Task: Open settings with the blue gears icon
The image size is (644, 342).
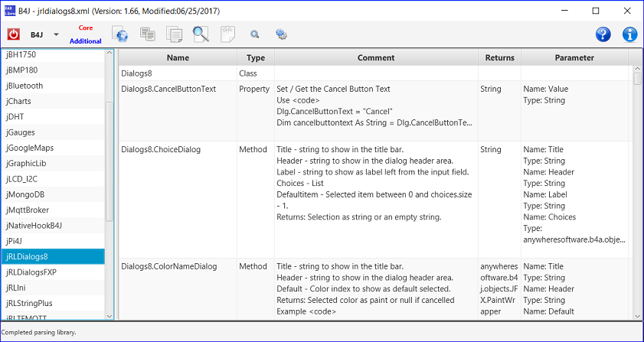Action: click(281, 34)
